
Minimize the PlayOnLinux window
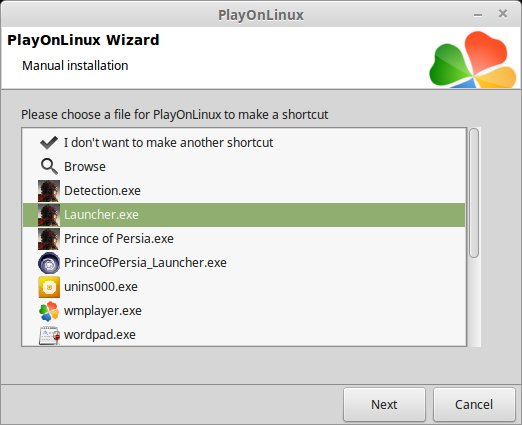click(x=478, y=15)
